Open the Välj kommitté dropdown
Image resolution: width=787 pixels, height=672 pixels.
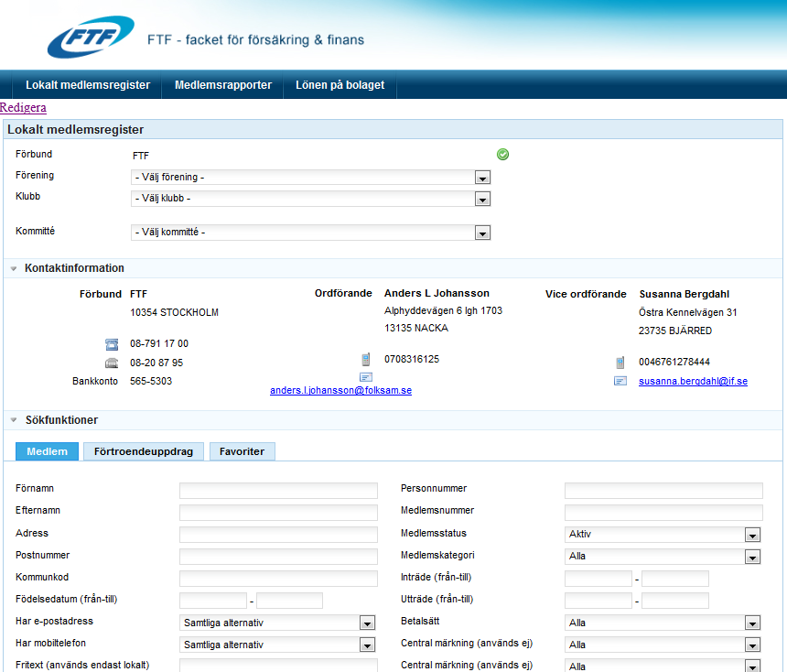(x=311, y=233)
